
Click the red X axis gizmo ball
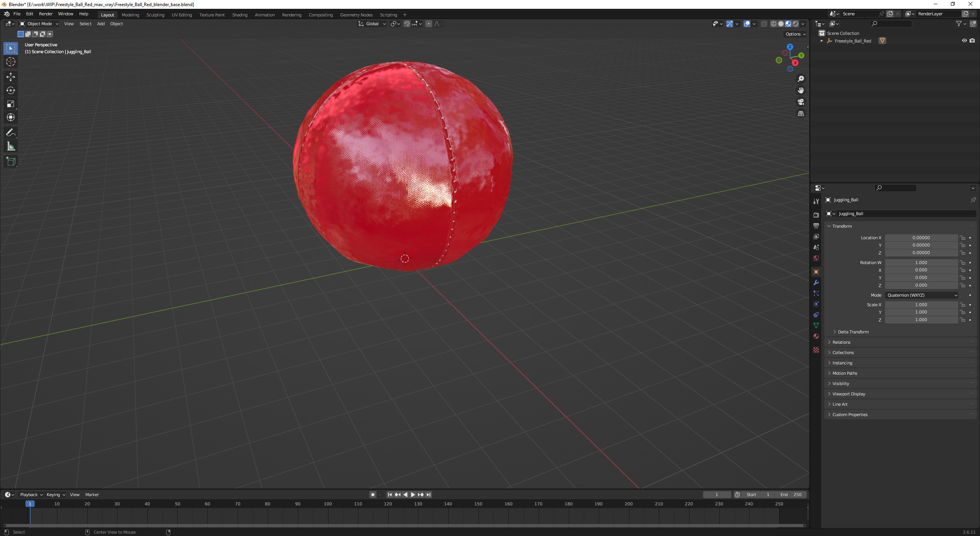click(795, 63)
